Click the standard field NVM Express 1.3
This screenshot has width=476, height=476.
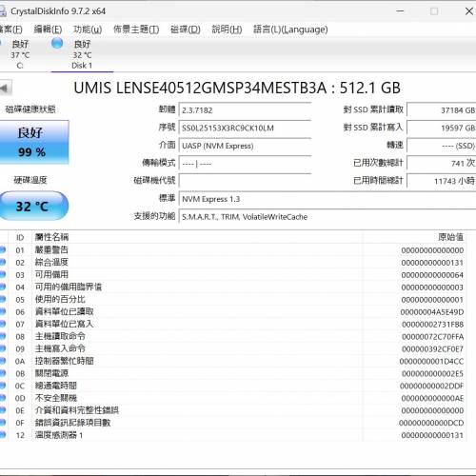click(x=327, y=199)
